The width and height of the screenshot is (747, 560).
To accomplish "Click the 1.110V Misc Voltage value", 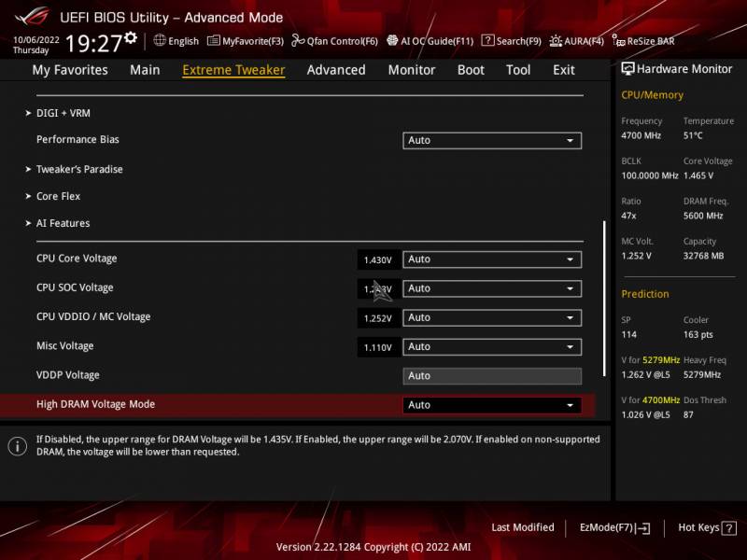I will point(378,347).
